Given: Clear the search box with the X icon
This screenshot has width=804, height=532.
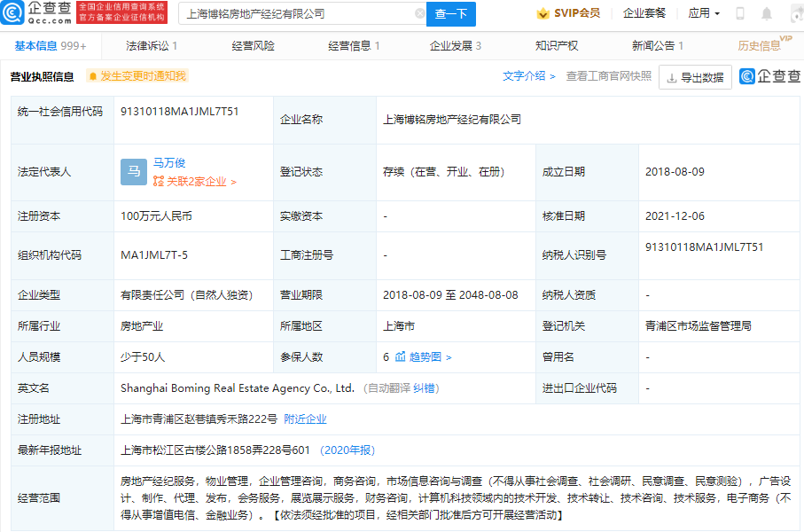Looking at the screenshot, I should [x=420, y=13].
